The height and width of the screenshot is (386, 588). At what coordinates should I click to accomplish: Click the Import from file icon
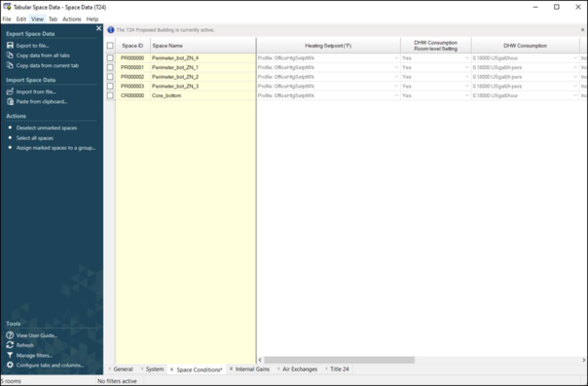tap(10, 91)
